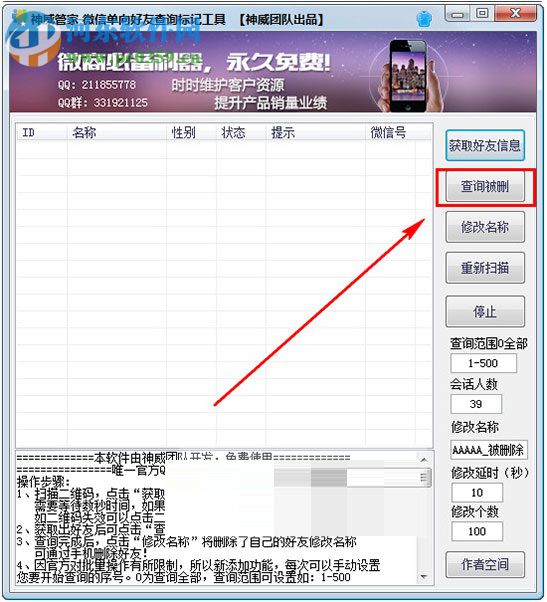Click the 修改名称 button
The width and height of the screenshot is (547, 602).
485,227
